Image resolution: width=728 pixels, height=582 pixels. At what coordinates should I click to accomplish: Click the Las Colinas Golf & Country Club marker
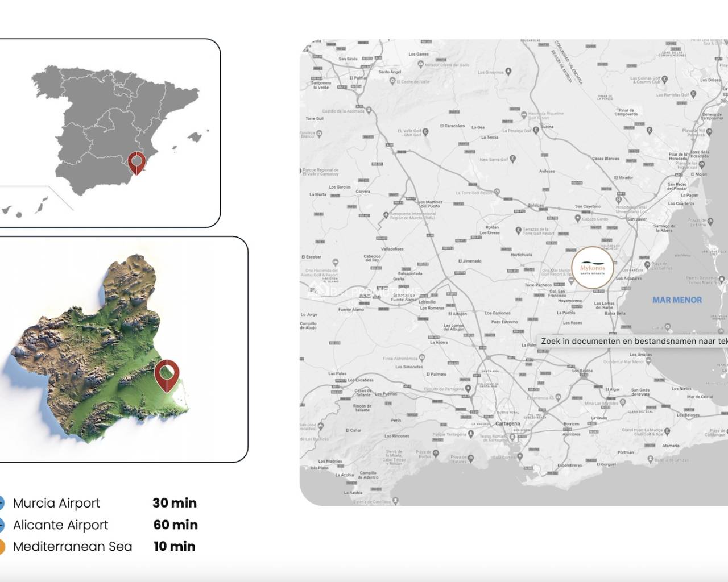tap(664, 80)
